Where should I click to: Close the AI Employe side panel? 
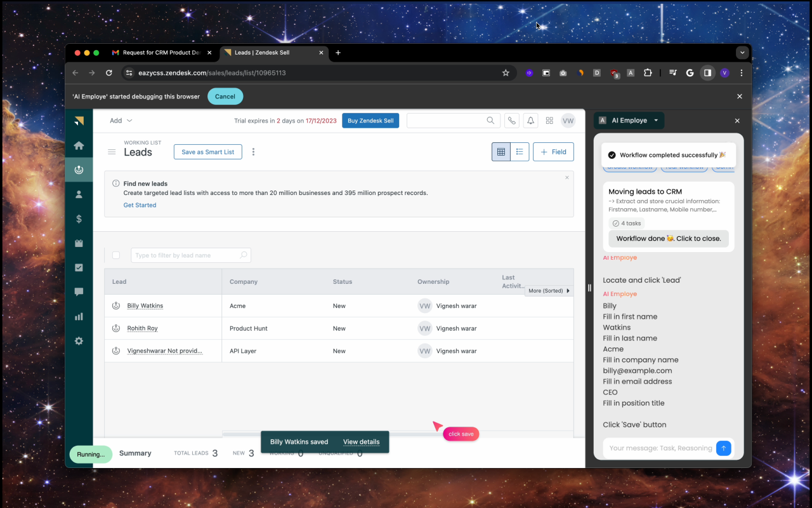pos(737,121)
